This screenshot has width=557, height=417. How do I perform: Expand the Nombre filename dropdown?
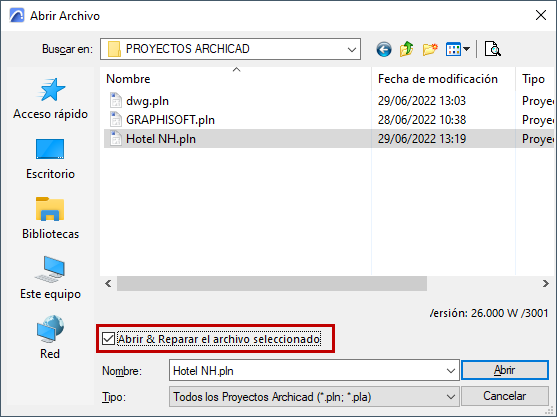click(450, 371)
